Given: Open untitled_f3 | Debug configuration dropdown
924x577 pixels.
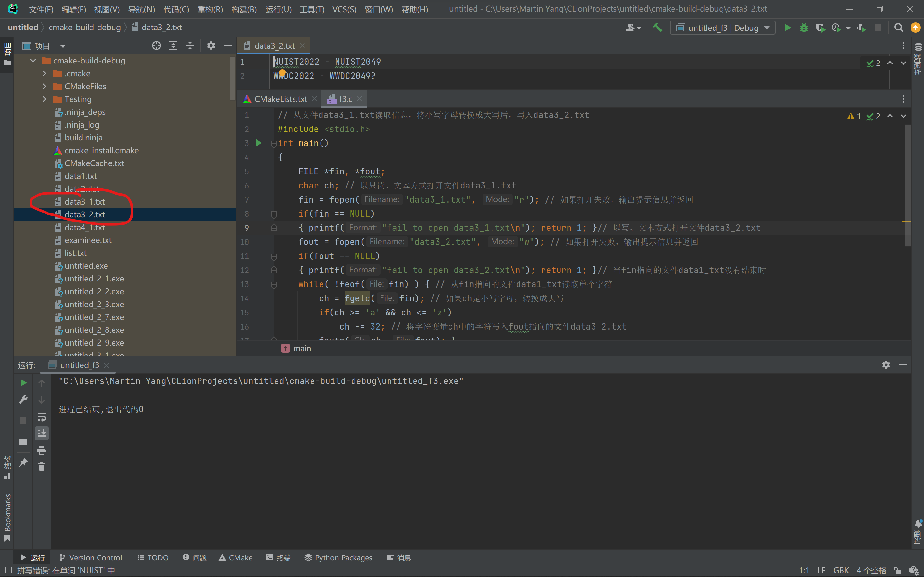Looking at the screenshot, I should 723,28.
